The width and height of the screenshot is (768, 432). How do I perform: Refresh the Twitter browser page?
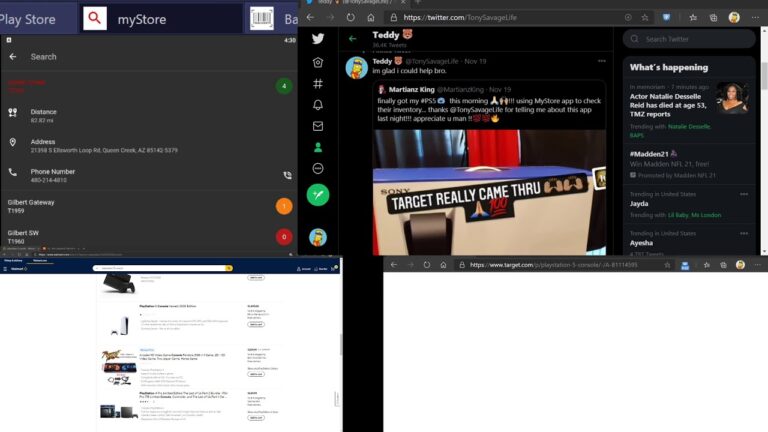[350, 17]
